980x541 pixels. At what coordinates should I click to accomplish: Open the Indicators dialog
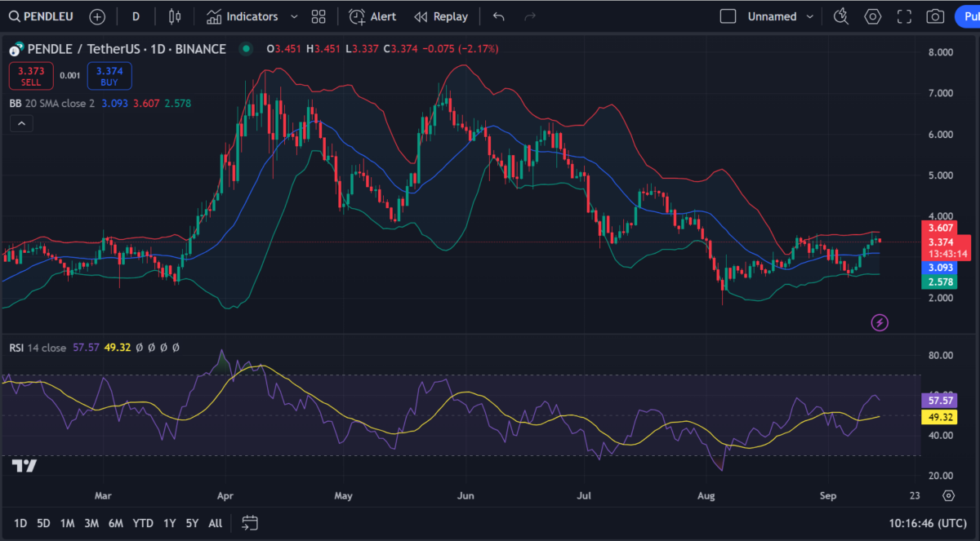pyautogui.click(x=242, y=16)
